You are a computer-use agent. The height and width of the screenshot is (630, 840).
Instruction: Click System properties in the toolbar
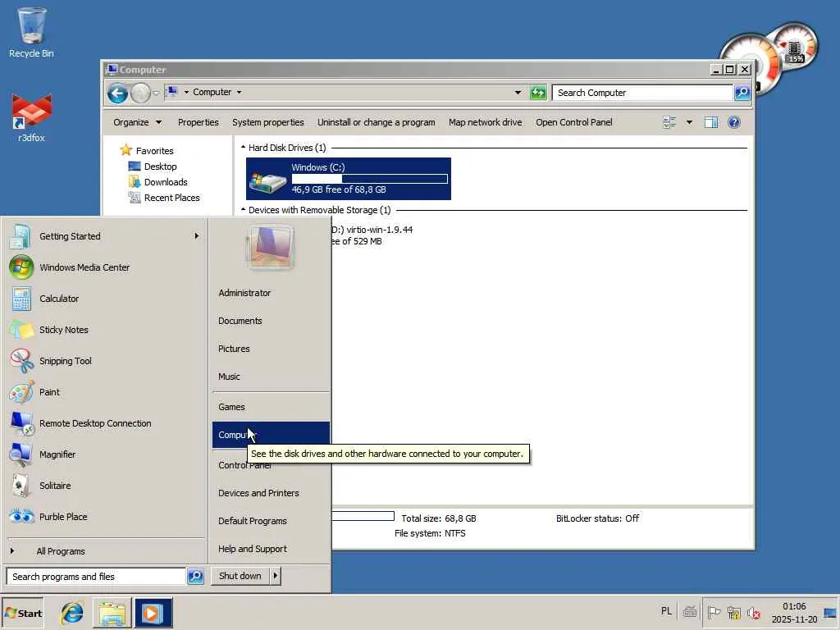268,122
